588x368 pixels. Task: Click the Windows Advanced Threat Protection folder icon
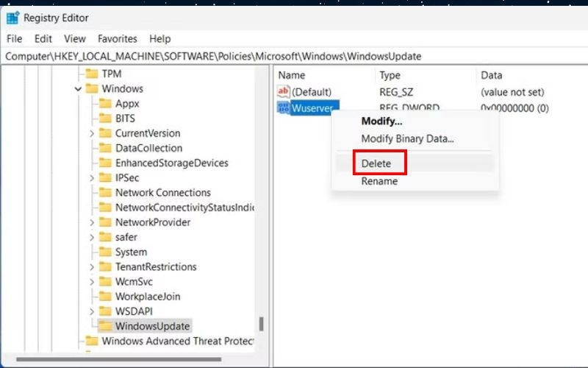92,341
